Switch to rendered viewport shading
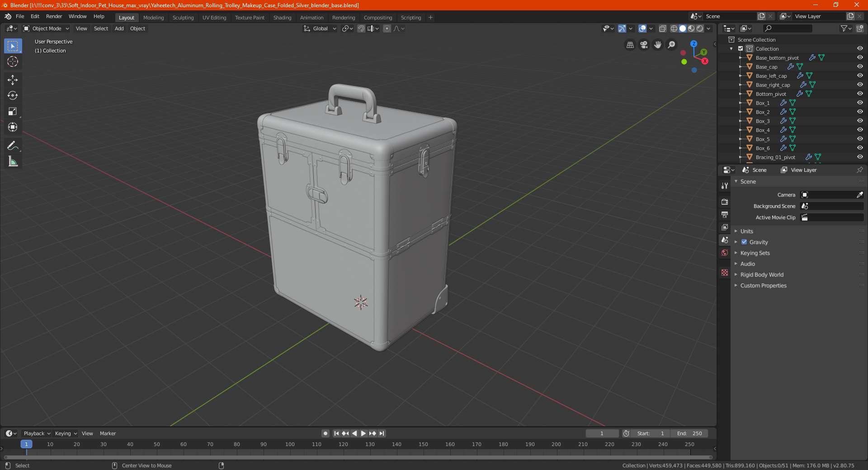Viewport: 868px width, 470px height. pos(700,28)
